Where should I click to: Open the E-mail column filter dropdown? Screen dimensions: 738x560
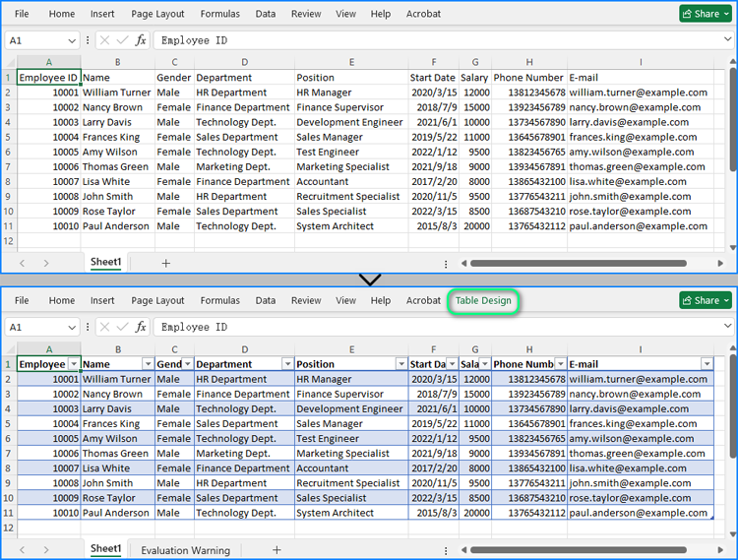click(x=707, y=364)
